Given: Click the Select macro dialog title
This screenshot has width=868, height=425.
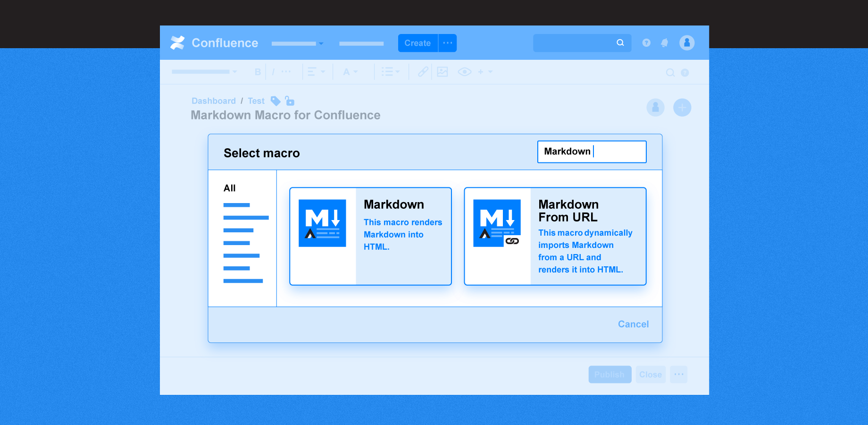Looking at the screenshot, I should pos(262,153).
